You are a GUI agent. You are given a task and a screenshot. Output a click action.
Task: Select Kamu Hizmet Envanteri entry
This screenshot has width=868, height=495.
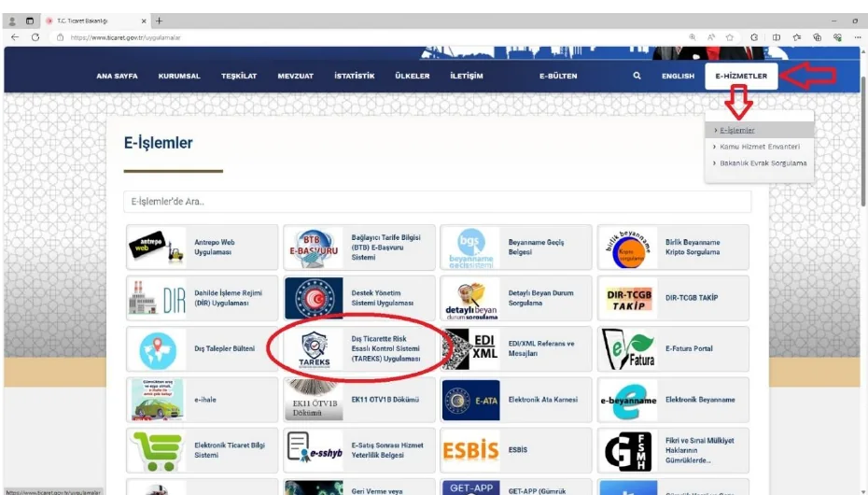(760, 147)
